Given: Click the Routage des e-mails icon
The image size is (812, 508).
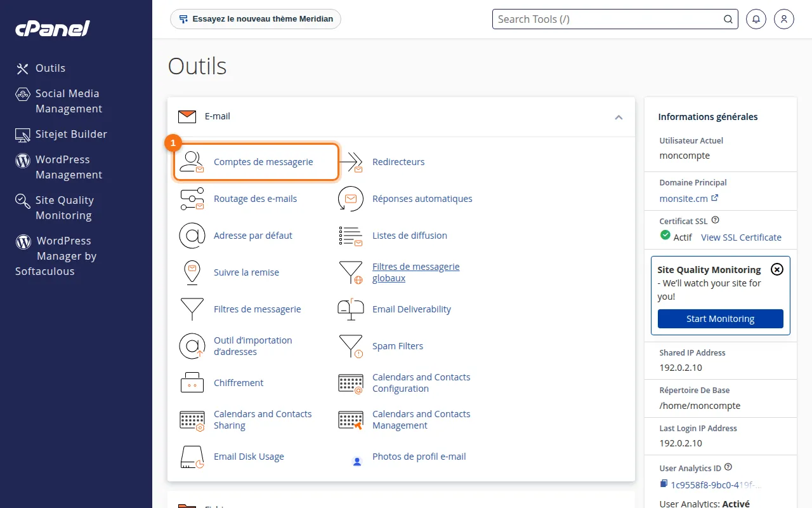Looking at the screenshot, I should (192, 199).
